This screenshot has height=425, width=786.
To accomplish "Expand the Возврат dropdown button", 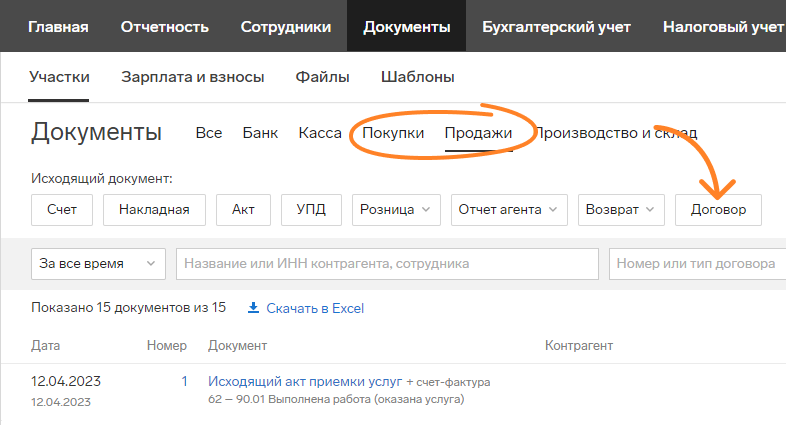I will 621,209.
